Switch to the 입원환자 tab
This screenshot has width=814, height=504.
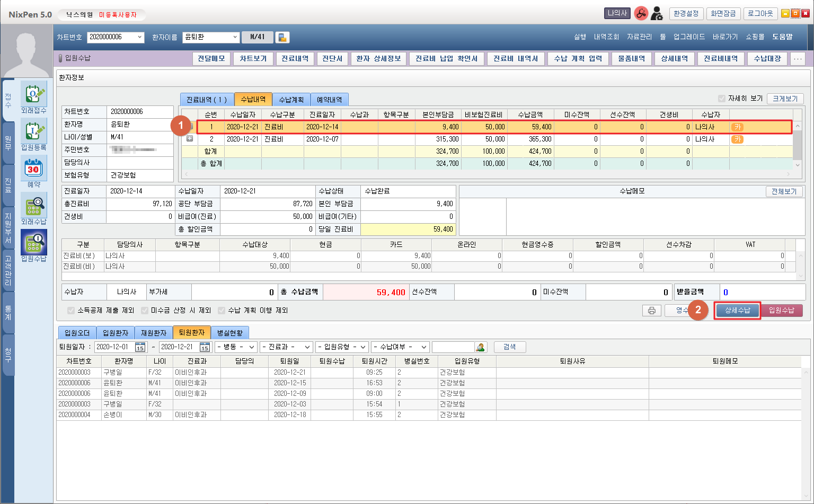point(115,333)
